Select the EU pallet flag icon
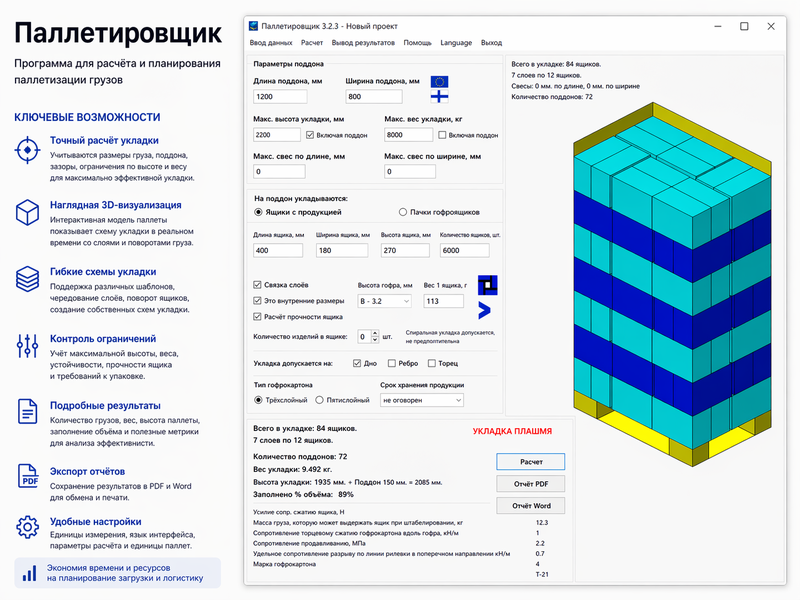800x600 pixels. click(x=439, y=81)
